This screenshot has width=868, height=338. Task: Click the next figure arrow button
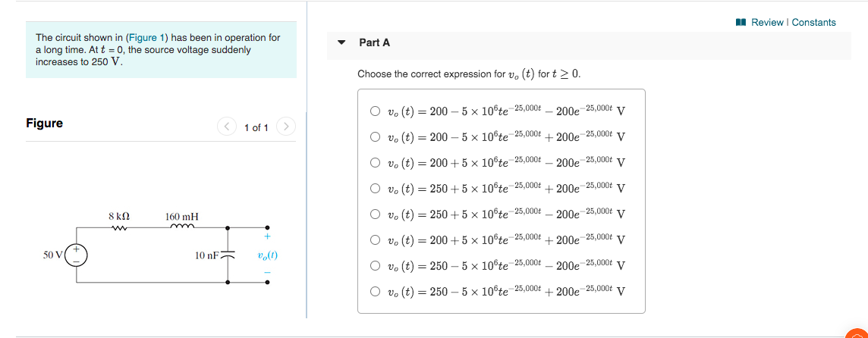pyautogui.click(x=285, y=127)
